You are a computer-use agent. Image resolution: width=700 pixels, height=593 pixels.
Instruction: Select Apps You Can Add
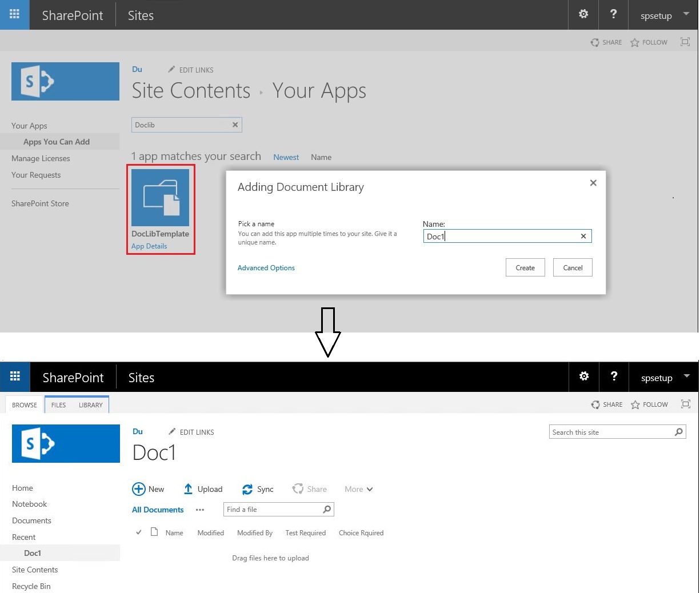click(57, 142)
